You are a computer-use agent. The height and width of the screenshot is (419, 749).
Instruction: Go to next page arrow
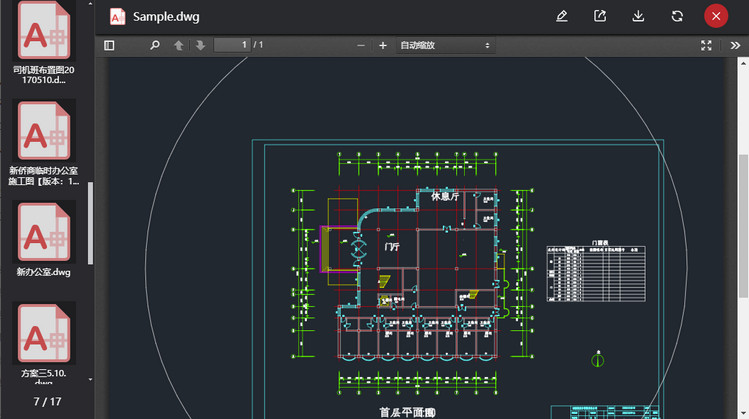200,45
